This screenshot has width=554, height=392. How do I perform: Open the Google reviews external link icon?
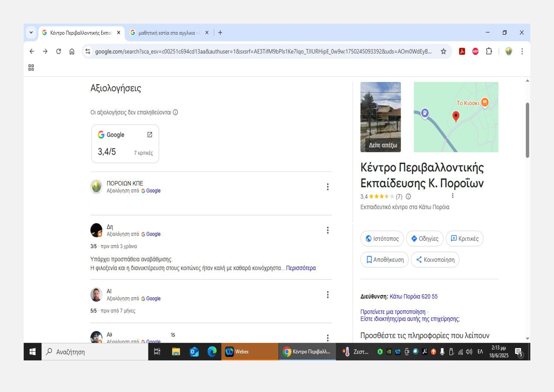pos(150,134)
